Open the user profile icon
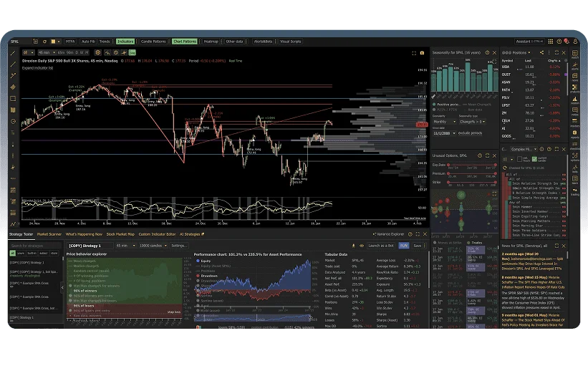588x366 pixels. click(x=574, y=42)
